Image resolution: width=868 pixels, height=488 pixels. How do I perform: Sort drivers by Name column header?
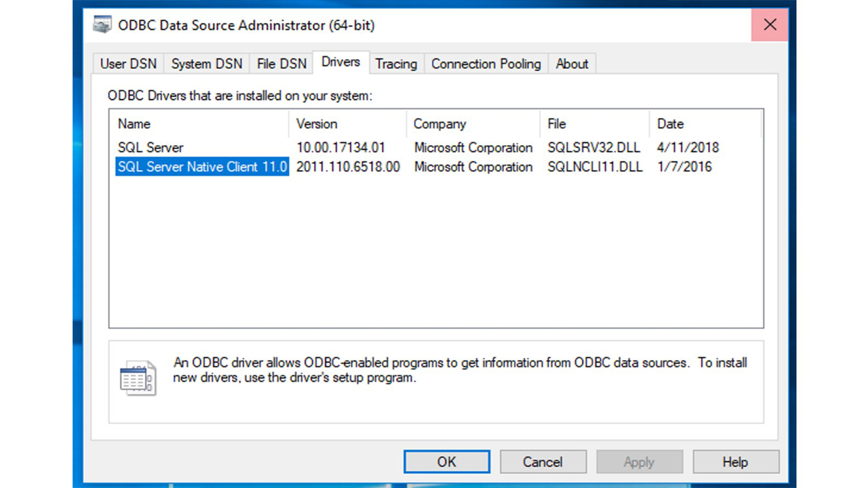(x=200, y=124)
